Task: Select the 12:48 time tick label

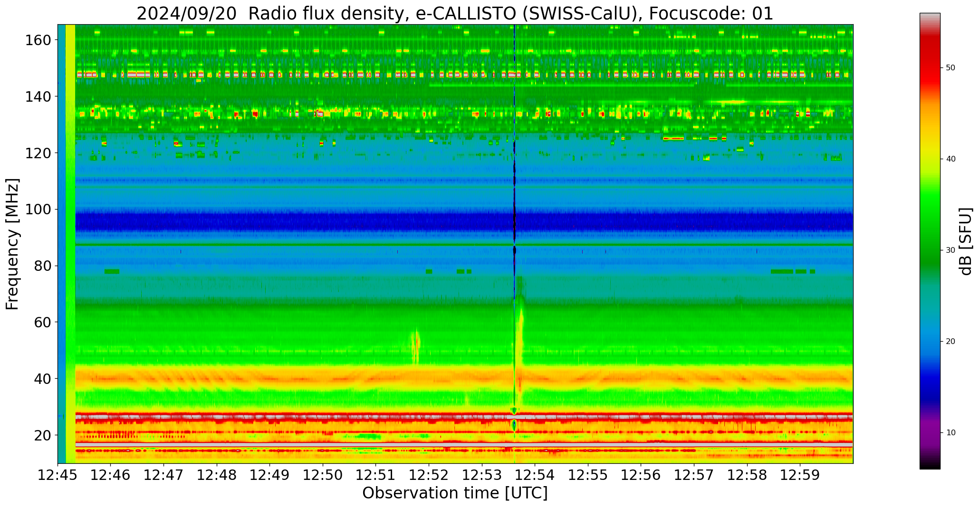Action: coord(217,475)
